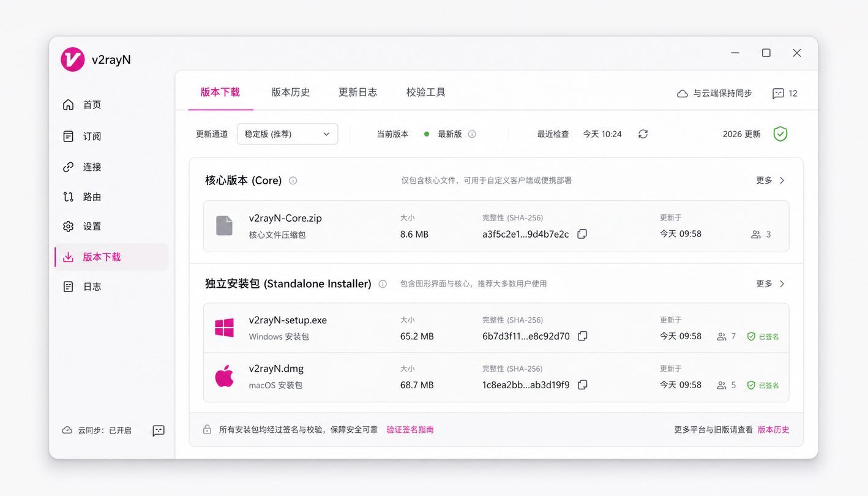Click the users icon in v2rayN-Core.zip row
The height and width of the screenshot is (496, 868).
[x=755, y=235]
